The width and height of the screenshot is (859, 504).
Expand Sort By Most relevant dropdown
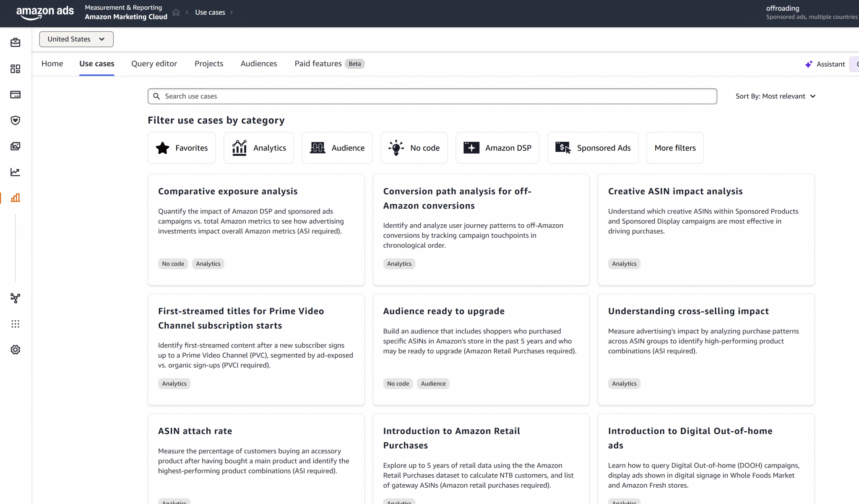[x=776, y=96]
